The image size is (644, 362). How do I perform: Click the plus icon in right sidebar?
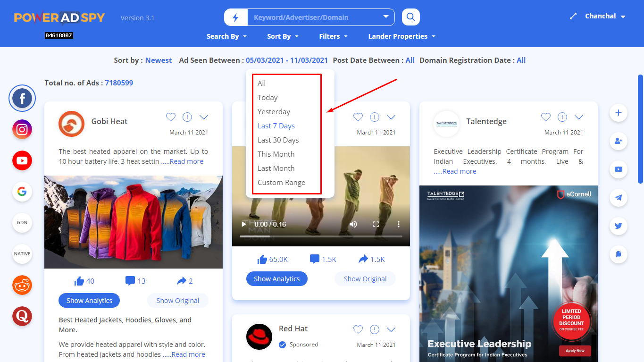tap(619, 113)
